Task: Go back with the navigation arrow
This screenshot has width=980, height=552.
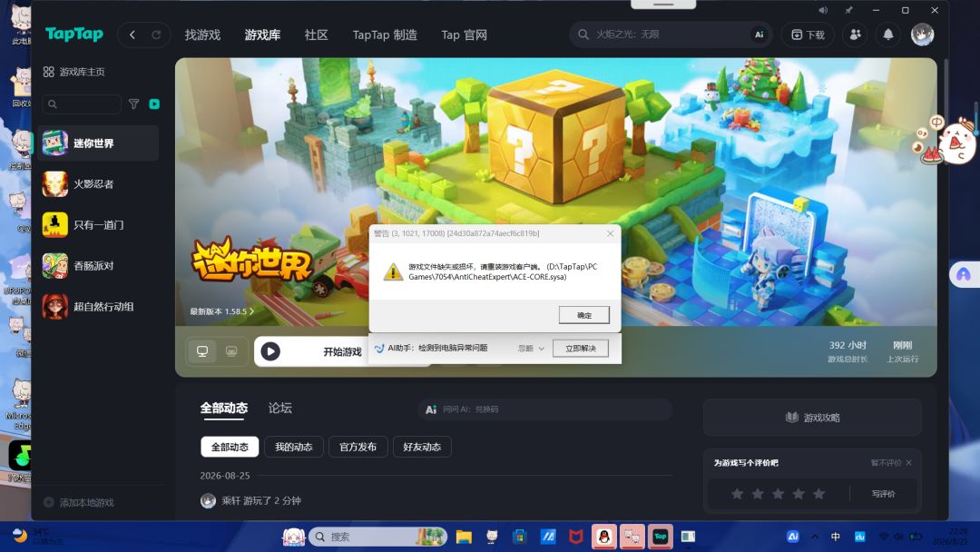Action: point(132,35)
